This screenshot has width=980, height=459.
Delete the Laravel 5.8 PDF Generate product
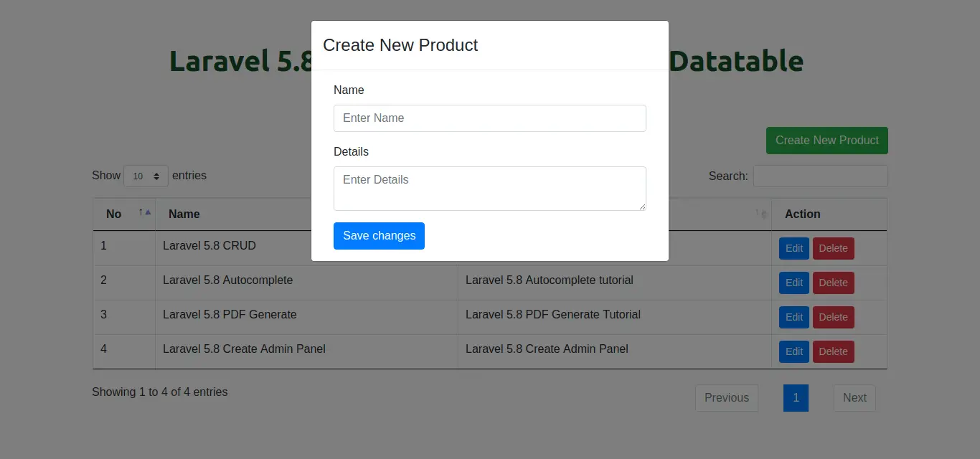click(x=833, y=317)
